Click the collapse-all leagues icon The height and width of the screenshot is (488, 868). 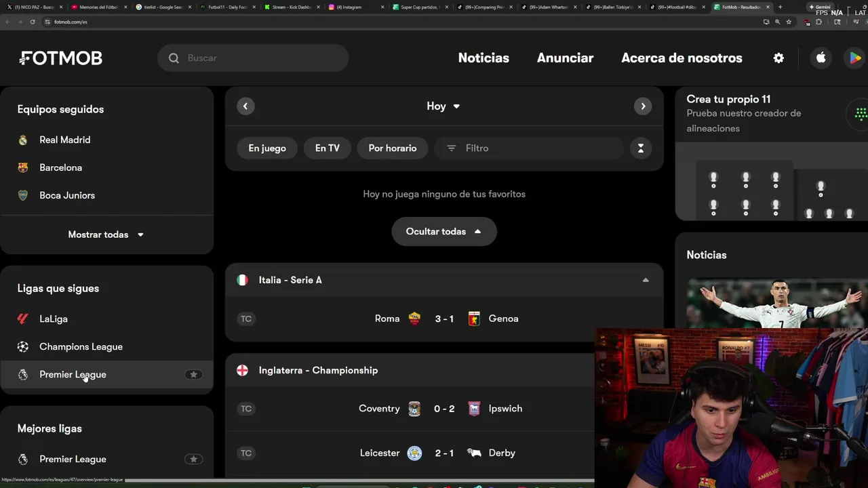point(641,148)
